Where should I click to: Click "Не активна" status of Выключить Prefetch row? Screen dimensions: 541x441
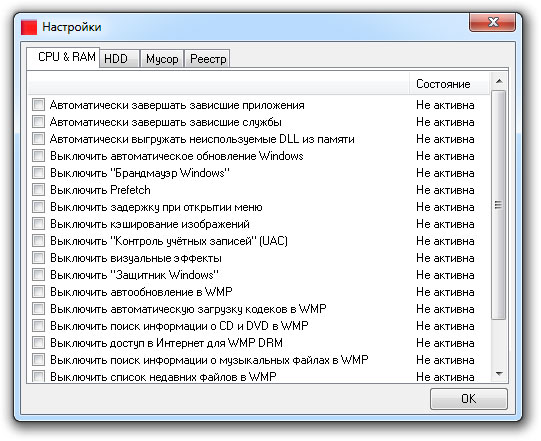click(445, 190)
